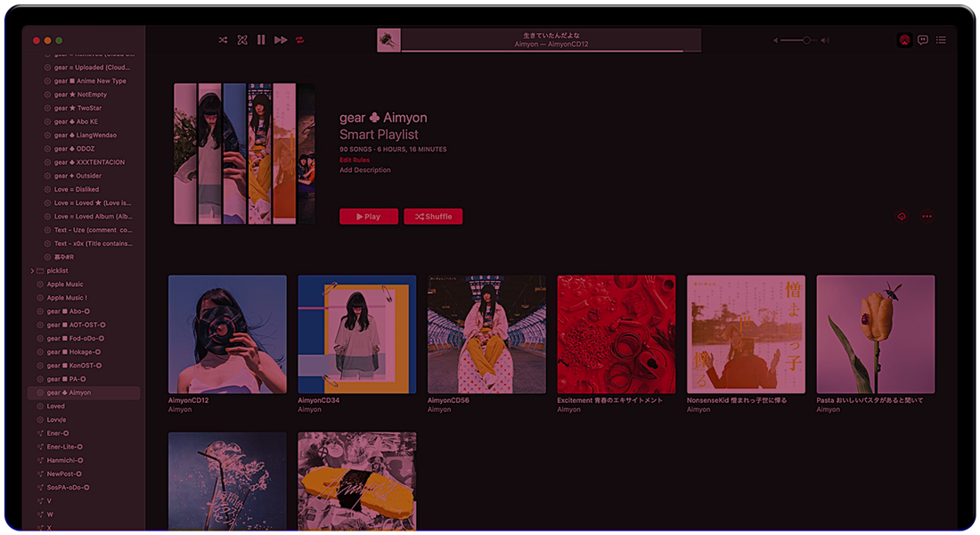Click the Edit Rules link

click(x=355, y=160)
